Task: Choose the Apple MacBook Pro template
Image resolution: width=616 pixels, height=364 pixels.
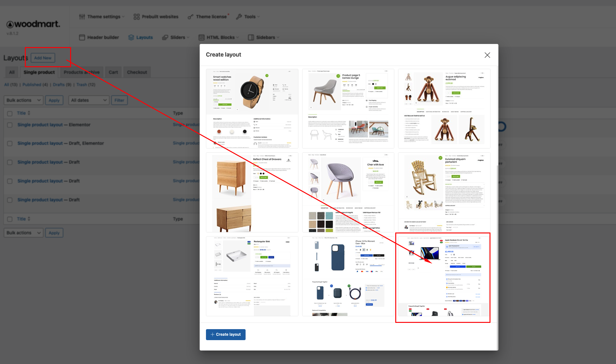Action: pyautogui.click(x=444, y=276)
